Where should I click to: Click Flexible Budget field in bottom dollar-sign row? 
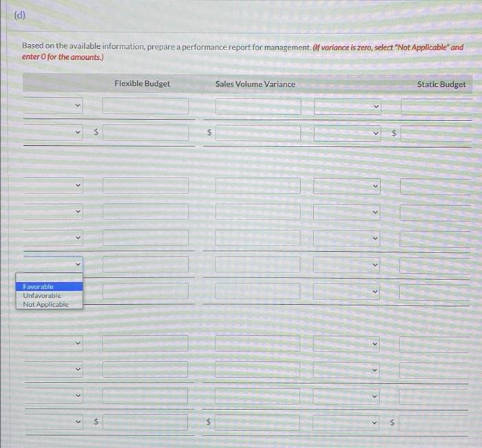click(145, 422)
